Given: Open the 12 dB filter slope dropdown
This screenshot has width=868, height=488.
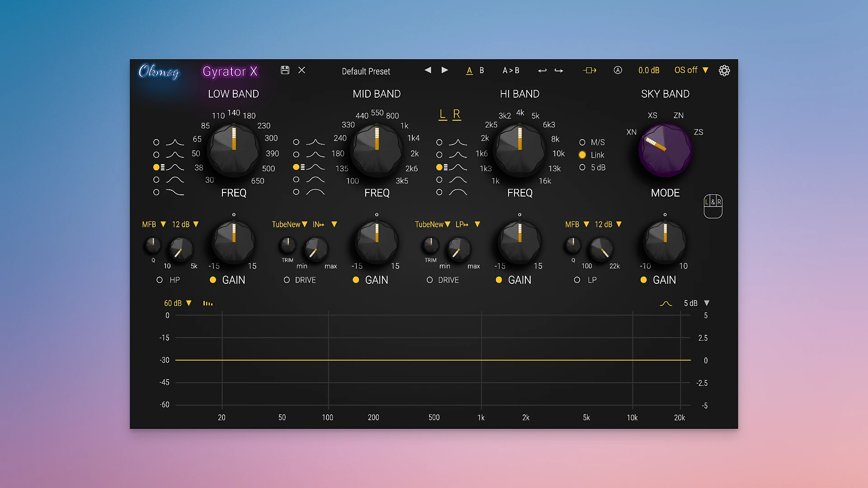Looking at the screenshot, I should [185, 224].
